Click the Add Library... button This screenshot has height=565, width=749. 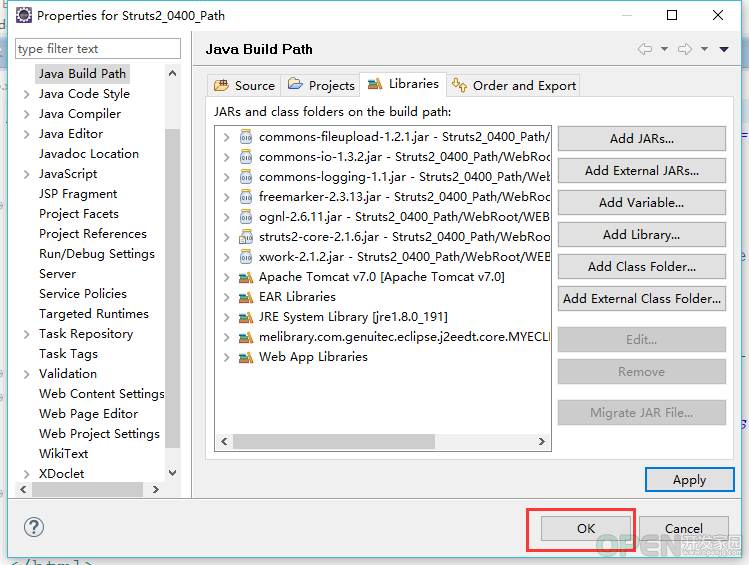click(642, 235)
